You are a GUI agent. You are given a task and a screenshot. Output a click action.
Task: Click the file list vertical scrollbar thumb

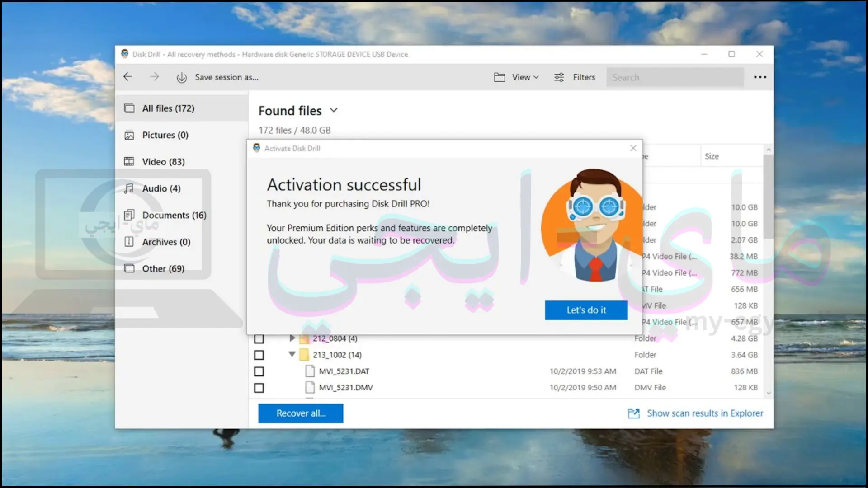click(768, 197)
